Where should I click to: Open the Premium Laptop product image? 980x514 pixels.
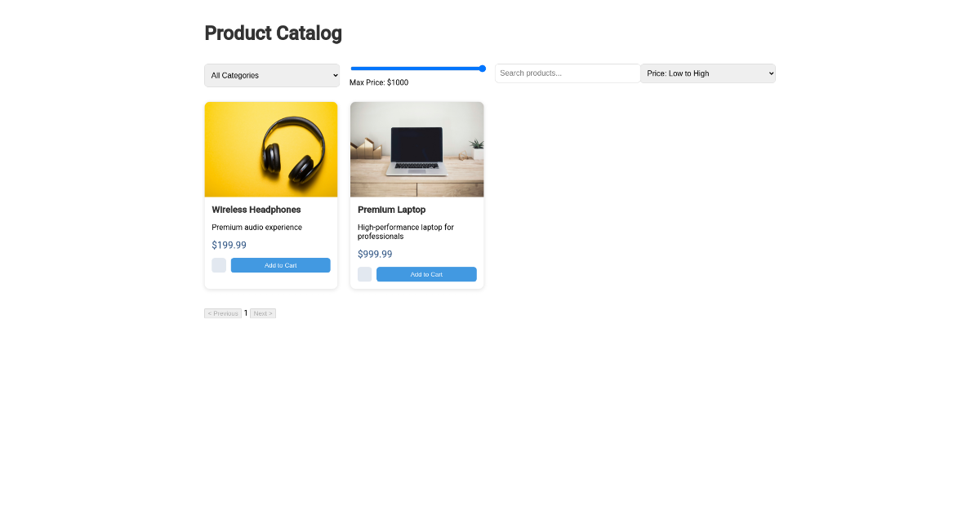[x=416, y=149]
